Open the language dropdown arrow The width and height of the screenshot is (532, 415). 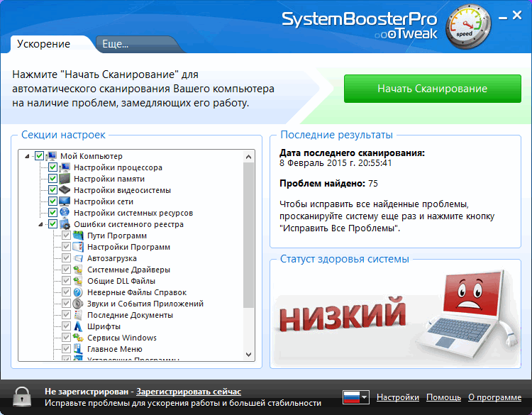(x=365, y=397)
